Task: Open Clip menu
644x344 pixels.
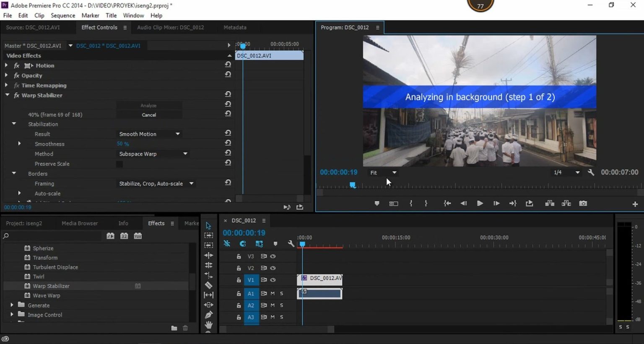Action: (39, 16)
